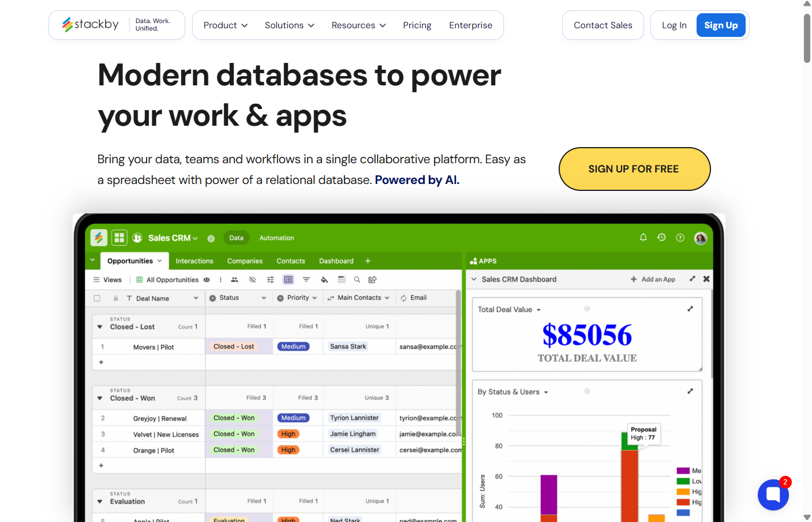Click the notification bell icon

point(643,238)
